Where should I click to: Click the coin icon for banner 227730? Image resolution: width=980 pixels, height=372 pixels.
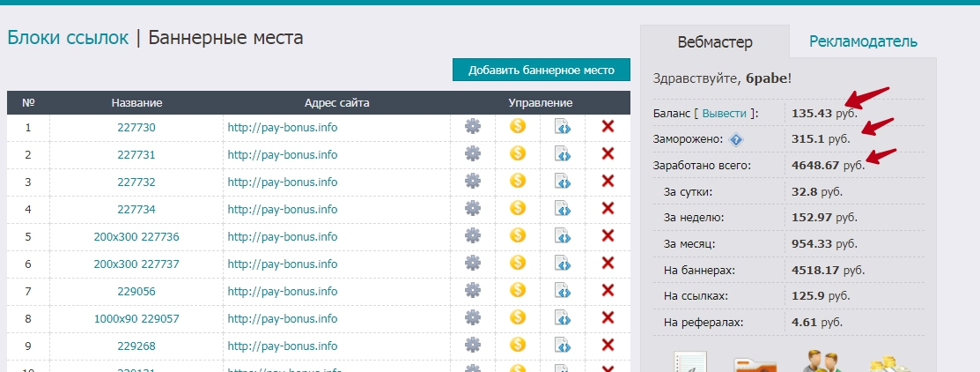coord(518,126)
